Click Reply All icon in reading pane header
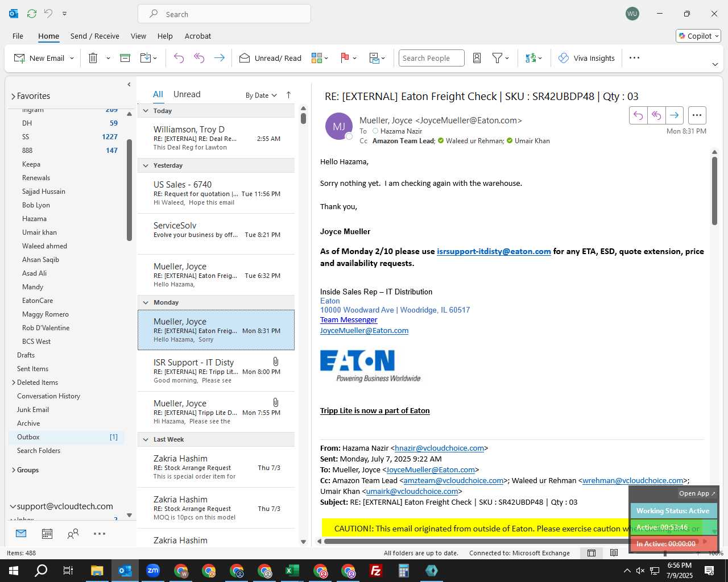 click(656, 115)
